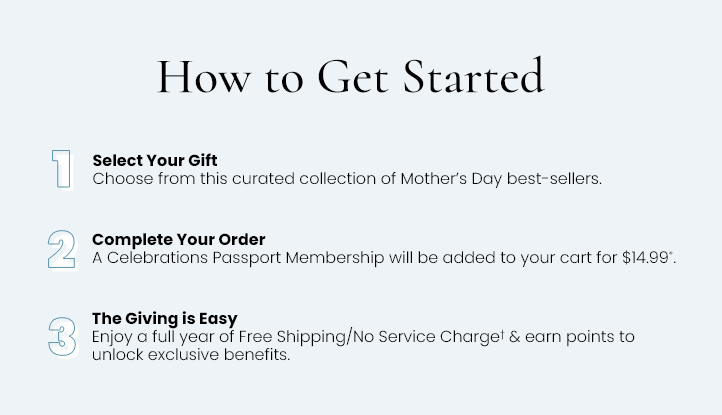Select the Complete Your Order step title
722x415 pixels.
coord(179,240)
